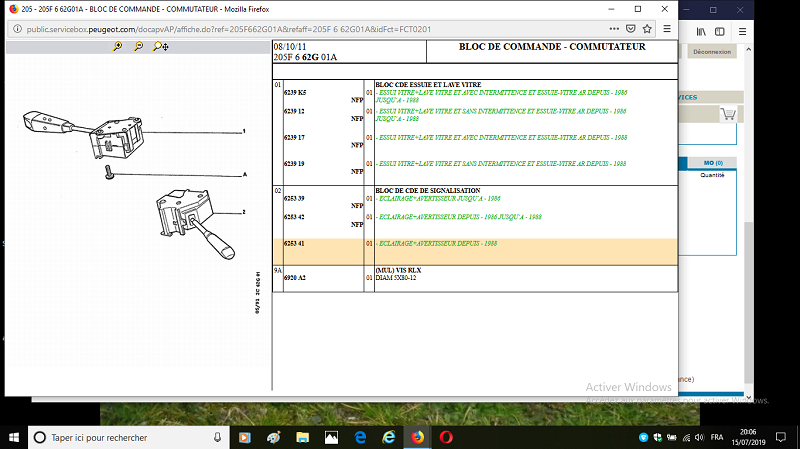
Task: Click the address bar URL
Action: click(x=229, y=29)
